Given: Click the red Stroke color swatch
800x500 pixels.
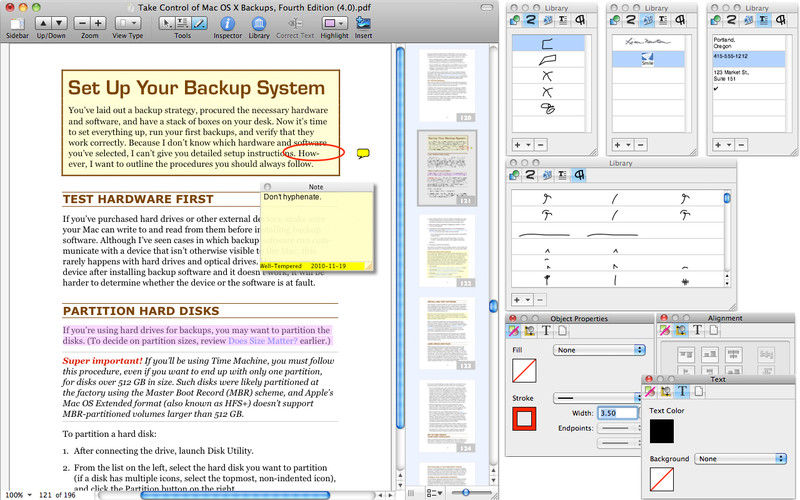Looking at the screenshot, I should (524, 418).
